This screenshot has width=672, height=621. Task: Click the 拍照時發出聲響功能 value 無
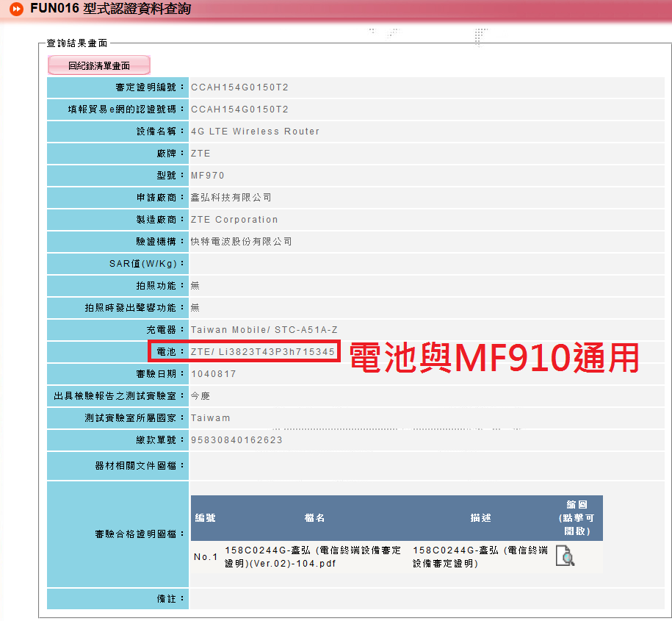[x=195, y=307]
